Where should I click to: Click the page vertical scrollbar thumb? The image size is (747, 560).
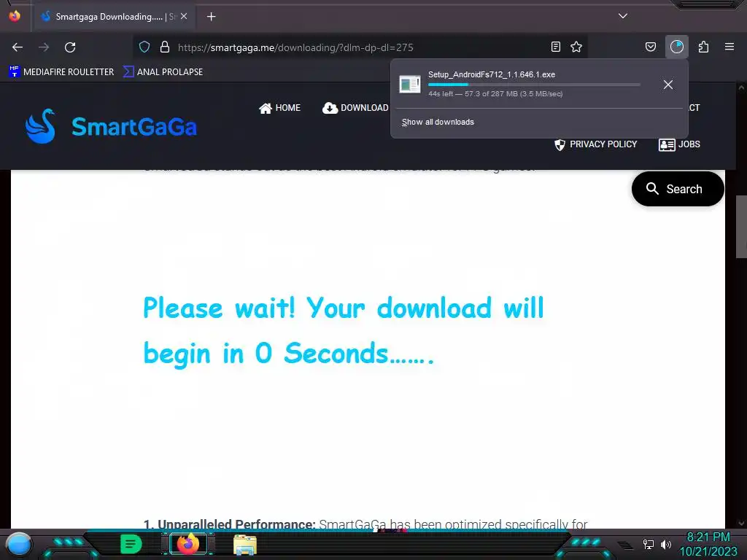[741, 227]
